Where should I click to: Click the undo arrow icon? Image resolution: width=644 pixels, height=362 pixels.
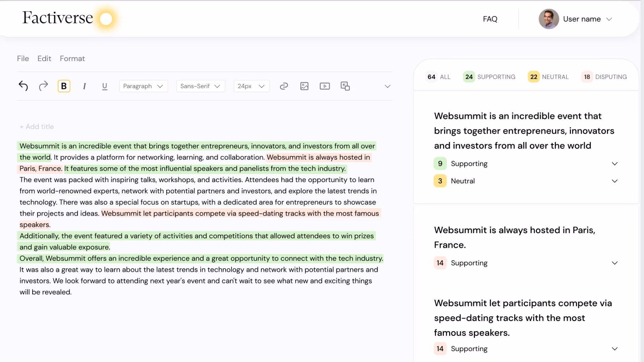coord(23,86)
